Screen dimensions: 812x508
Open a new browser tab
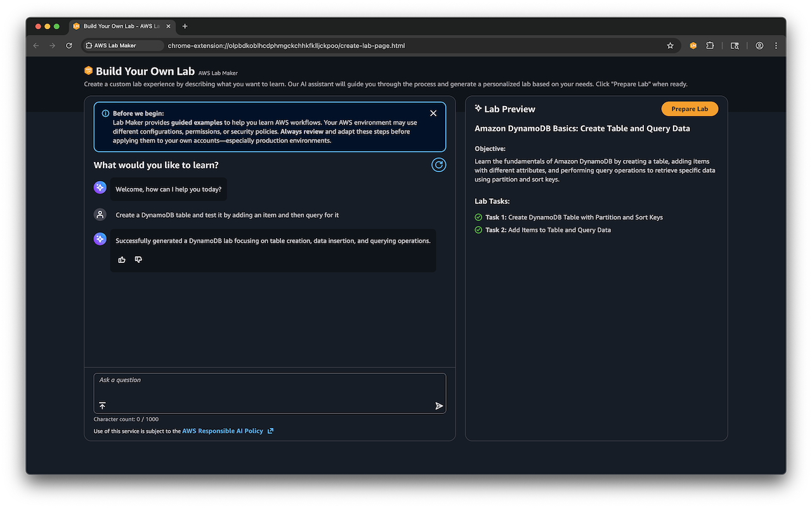tap(185, 26)
